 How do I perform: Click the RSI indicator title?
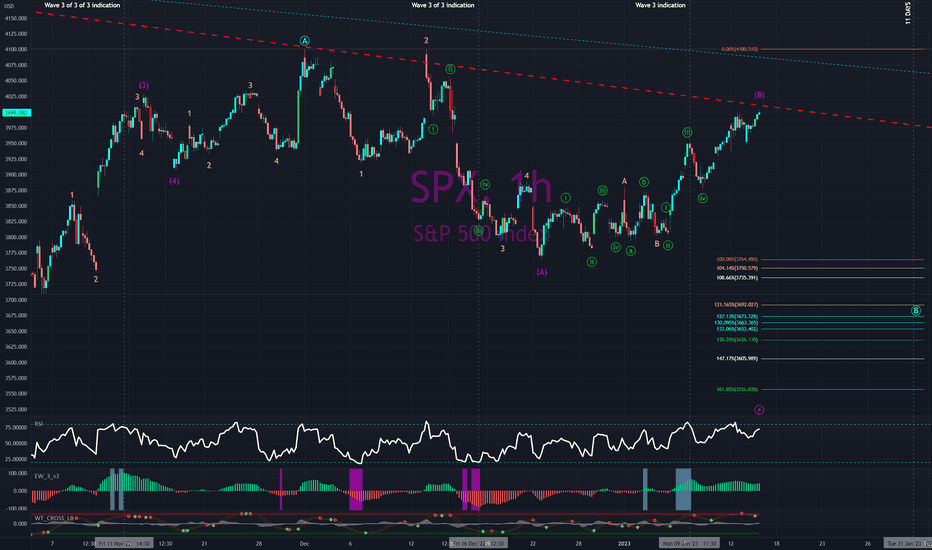click(x=39, y=424)
